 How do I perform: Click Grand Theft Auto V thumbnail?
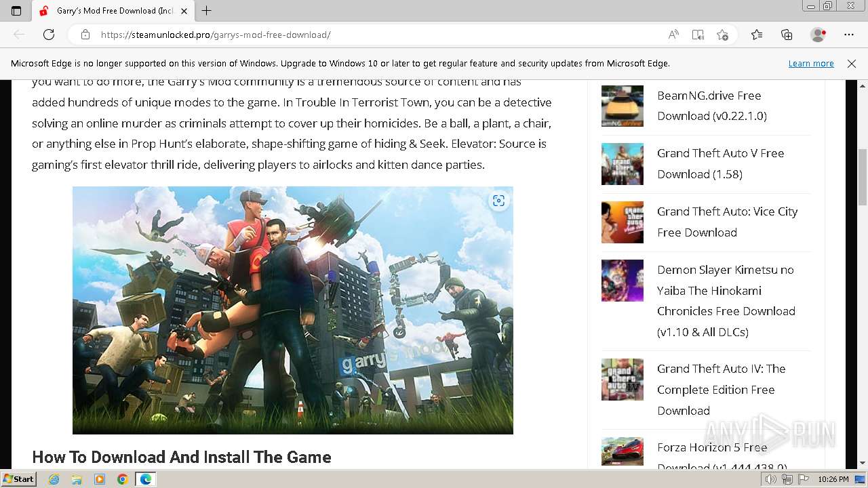tap(623, 164)
